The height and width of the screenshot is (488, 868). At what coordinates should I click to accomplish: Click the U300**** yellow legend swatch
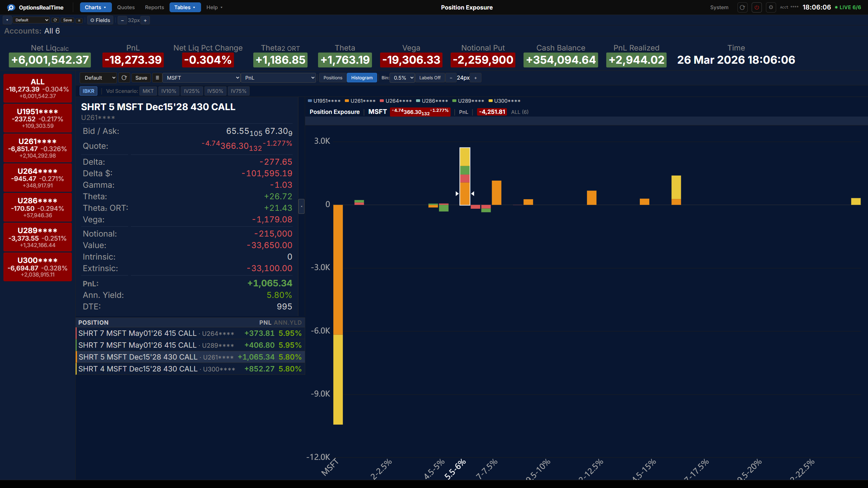pyautogui.click(x=490, y=101)
